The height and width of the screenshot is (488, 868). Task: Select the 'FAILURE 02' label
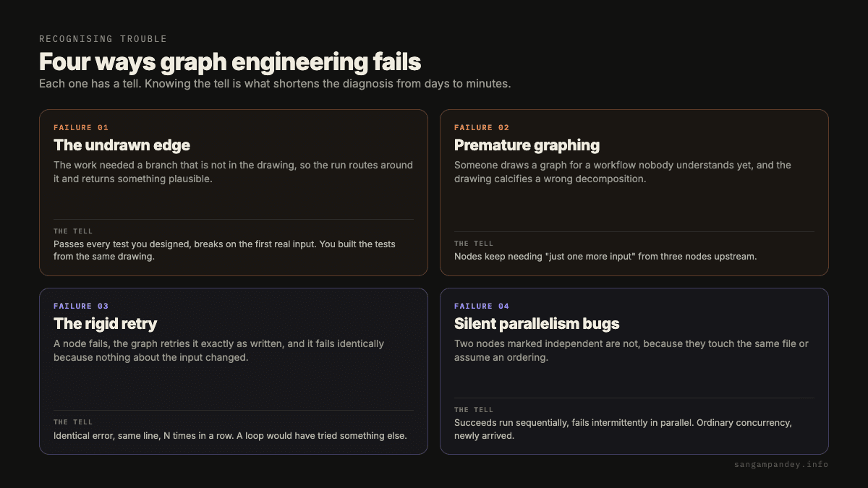pyautogui.click(x=482, y=128)
